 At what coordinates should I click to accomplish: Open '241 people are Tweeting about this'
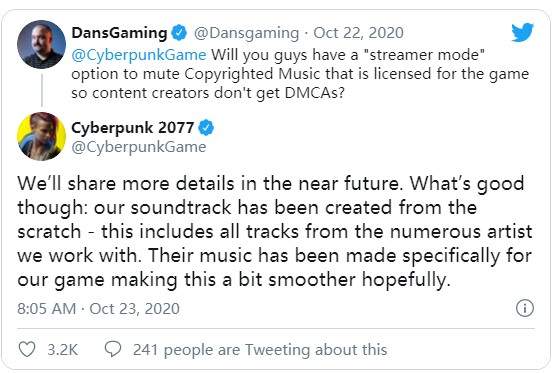[x=260, y=350]
